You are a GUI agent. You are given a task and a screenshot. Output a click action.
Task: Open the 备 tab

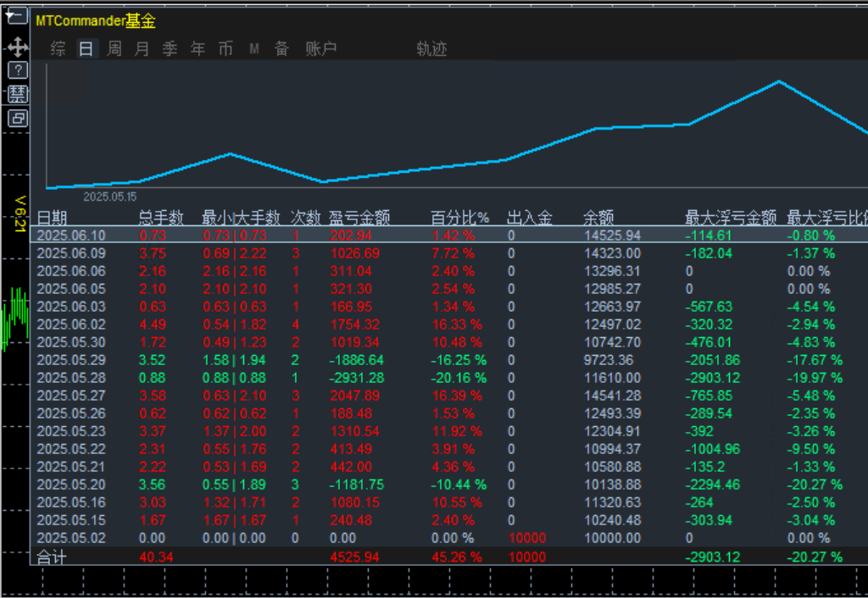coord(281,49)
